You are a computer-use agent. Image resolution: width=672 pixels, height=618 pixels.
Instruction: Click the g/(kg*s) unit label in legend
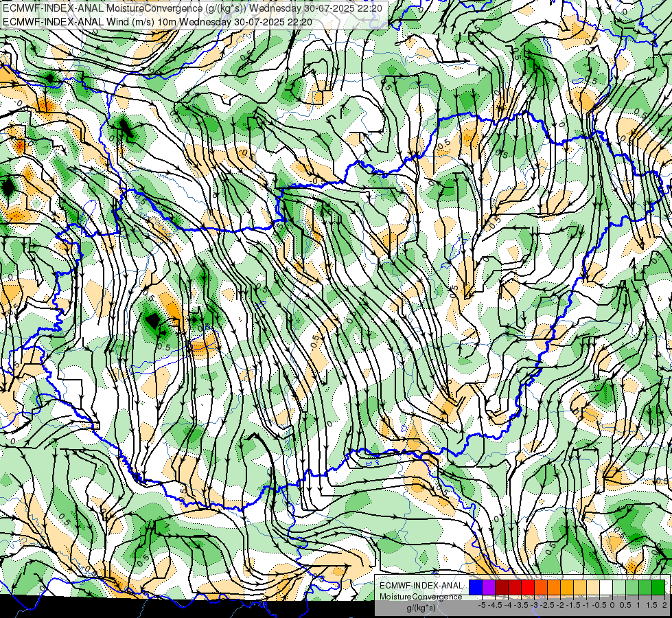tap(421, 608)
